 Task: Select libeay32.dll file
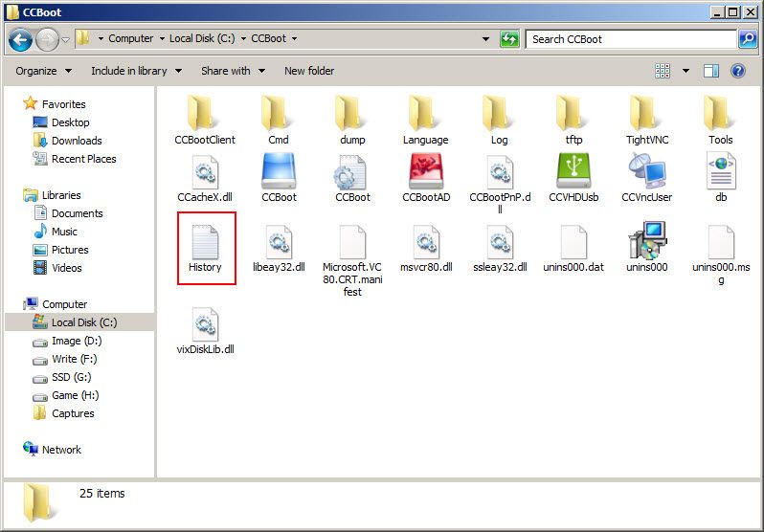point(279,249)
